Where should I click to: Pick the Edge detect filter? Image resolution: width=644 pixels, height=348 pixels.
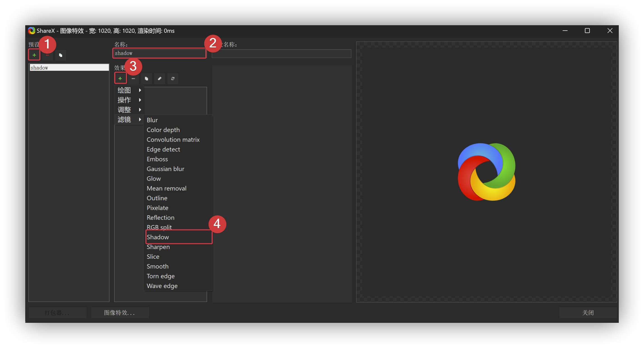coord(178,149)
